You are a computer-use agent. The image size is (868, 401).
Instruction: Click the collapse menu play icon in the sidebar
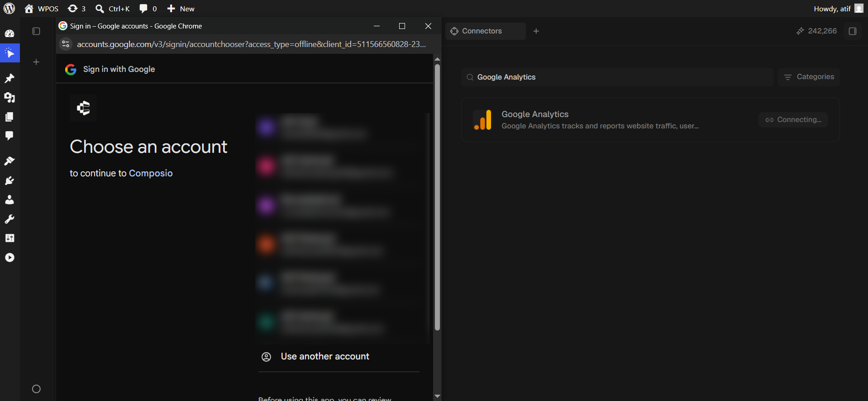10,257
